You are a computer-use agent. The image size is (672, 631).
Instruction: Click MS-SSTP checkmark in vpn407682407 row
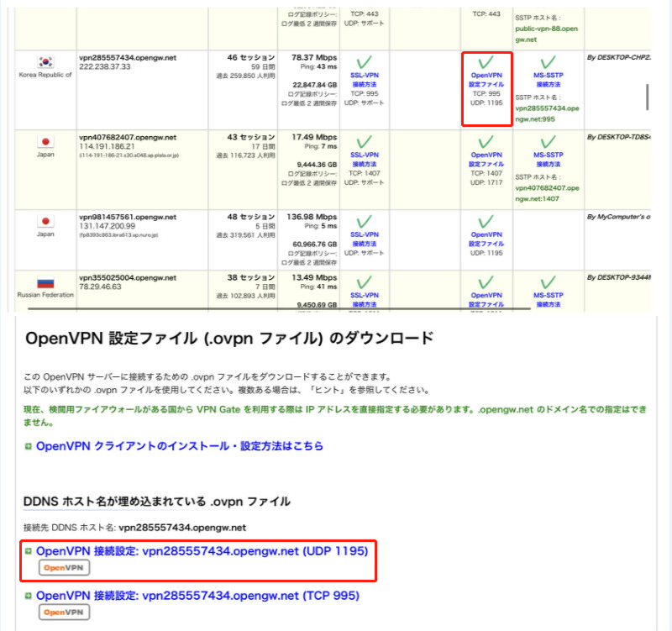[549, 142]
